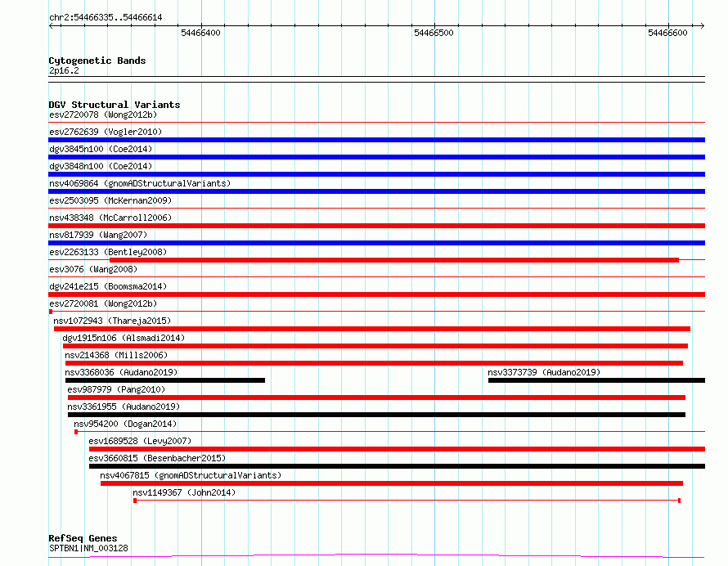This screenshot has width=728, height=566.
Task: Click the 54466500 ruler tick label
Action: click(x=434, y=33)
